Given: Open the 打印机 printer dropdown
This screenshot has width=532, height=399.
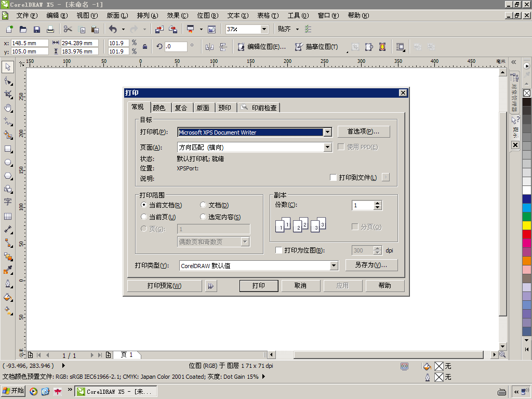Looking at the screenshot, I should (x=327, y=132).
